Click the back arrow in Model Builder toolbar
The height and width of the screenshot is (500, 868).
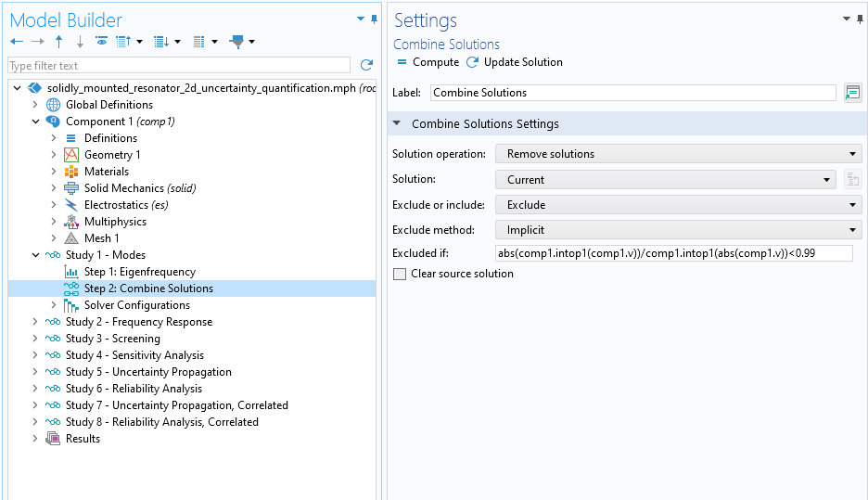click(x=17, y=42)
